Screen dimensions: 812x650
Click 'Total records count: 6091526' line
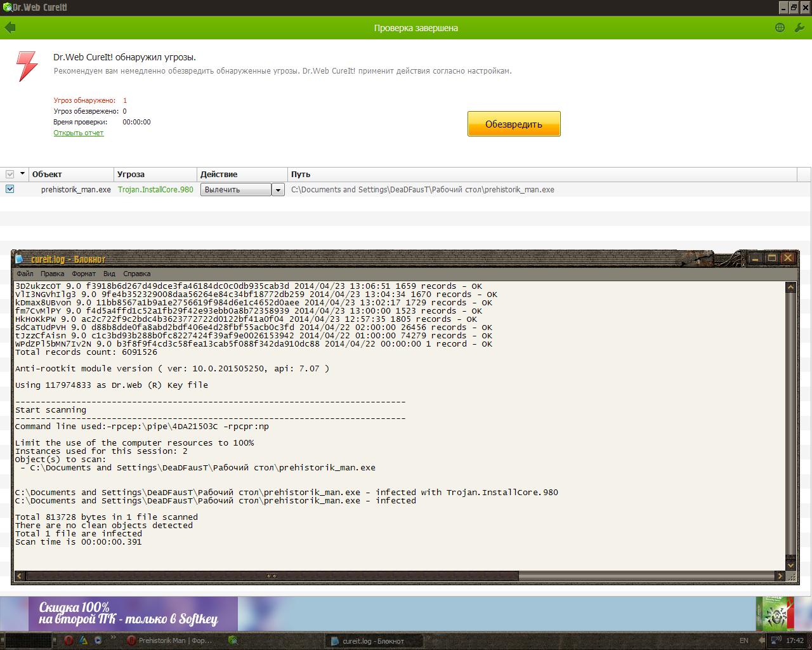pyautogui.click(x=86, y=352)
